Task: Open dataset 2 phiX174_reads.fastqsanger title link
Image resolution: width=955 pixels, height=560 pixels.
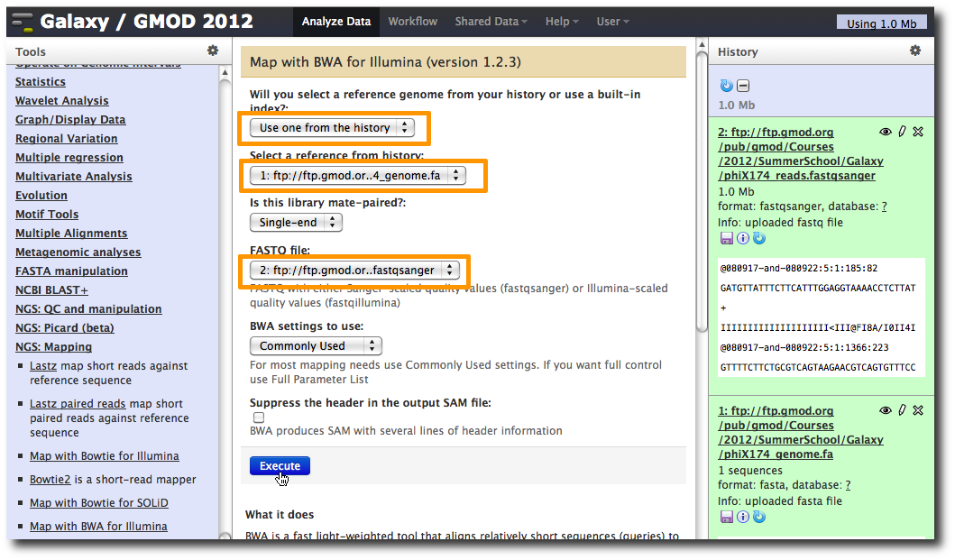Action: pos(800,153)
